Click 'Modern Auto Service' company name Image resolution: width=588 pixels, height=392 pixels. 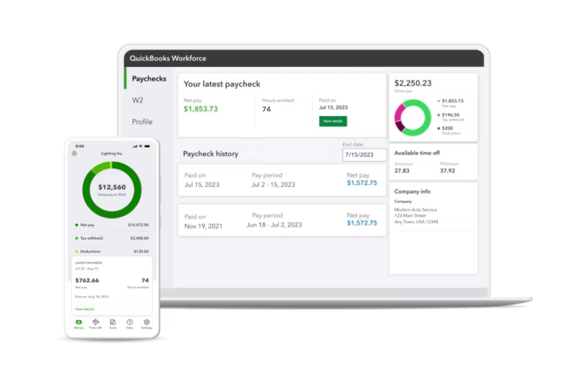(x=416, y=210)
